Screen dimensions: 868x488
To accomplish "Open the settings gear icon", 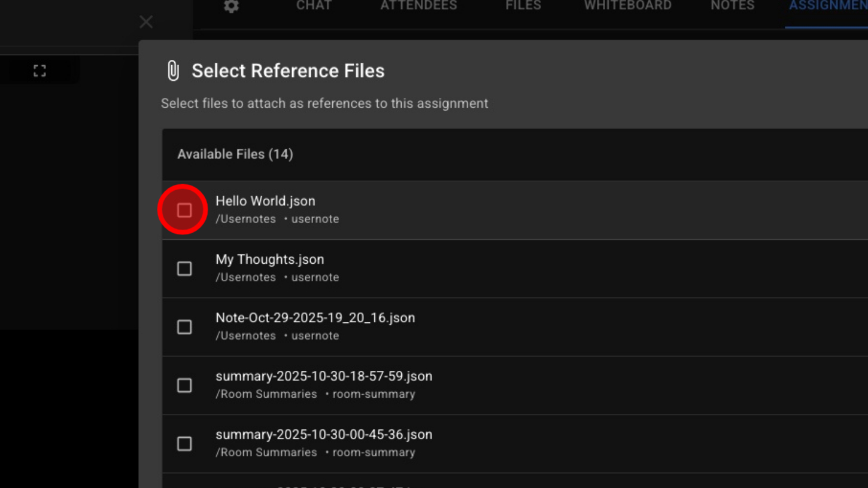I will tap(231, 6).
